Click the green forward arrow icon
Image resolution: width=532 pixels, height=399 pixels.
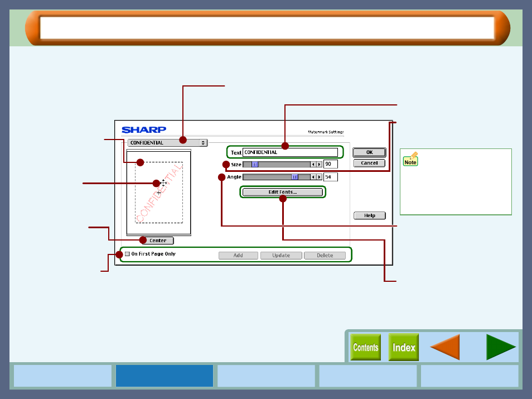501,347
